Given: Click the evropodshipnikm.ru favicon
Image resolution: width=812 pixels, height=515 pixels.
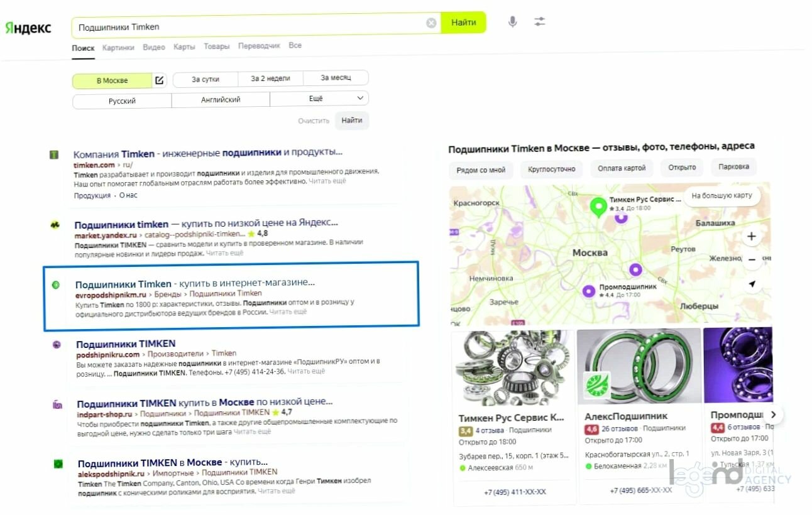Looking at the screenshot, I should 56,285.
